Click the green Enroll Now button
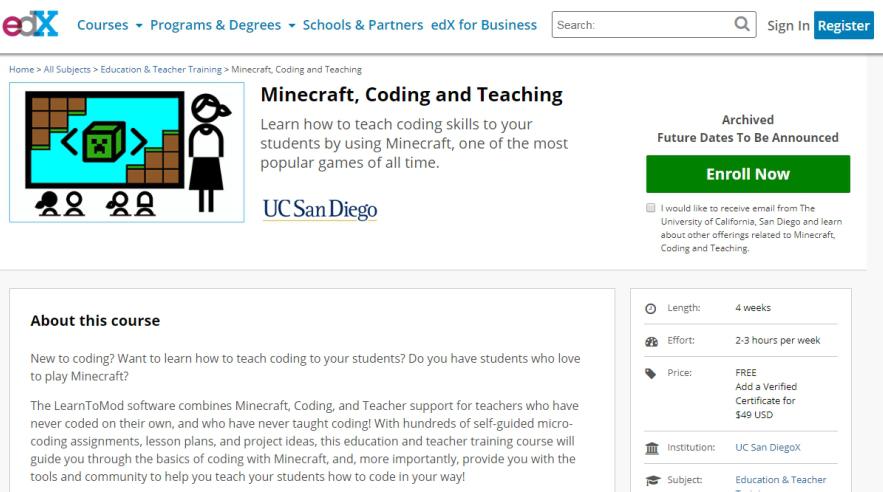The height and width of the screenshot is (492, 883). (x=748, y=174)
